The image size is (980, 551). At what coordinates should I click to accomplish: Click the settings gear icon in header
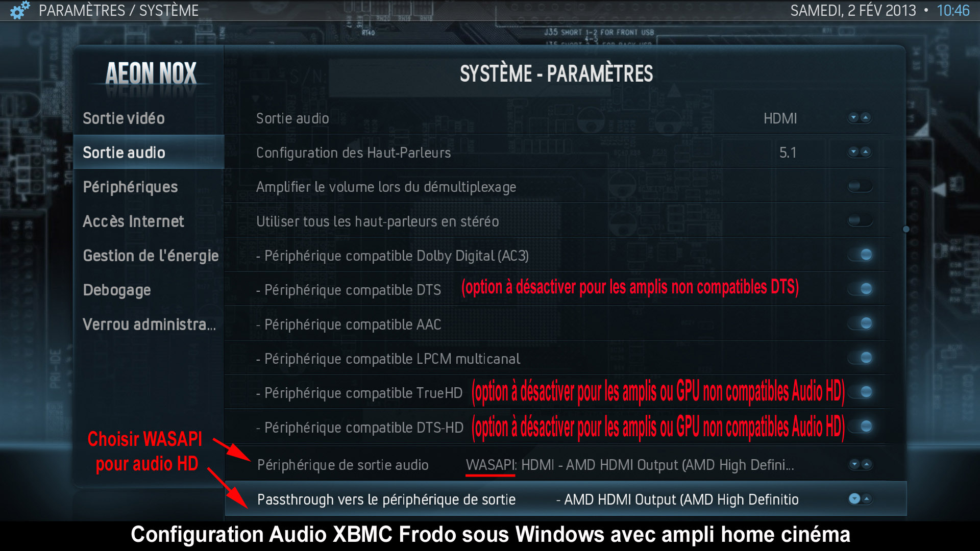click(20, 10)
